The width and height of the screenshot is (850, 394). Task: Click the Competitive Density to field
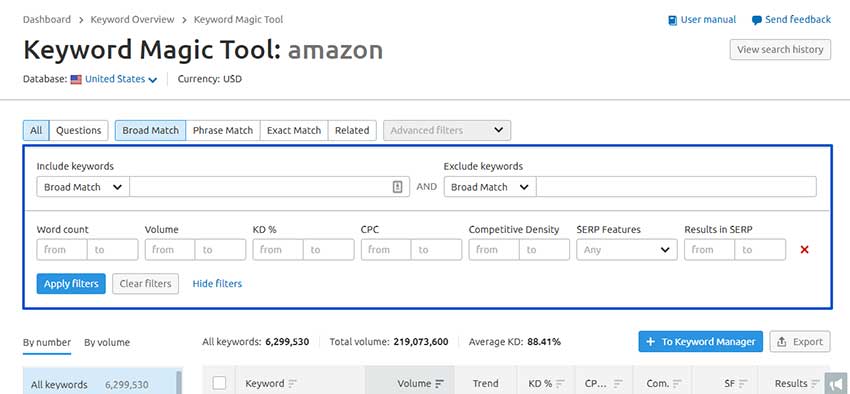tap(544, 250)
